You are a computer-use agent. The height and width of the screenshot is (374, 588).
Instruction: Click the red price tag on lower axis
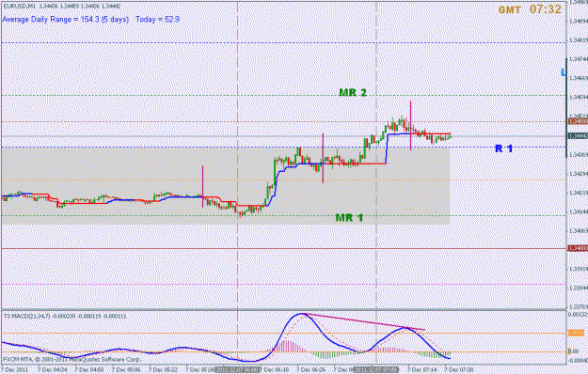[x=578, y=249]
